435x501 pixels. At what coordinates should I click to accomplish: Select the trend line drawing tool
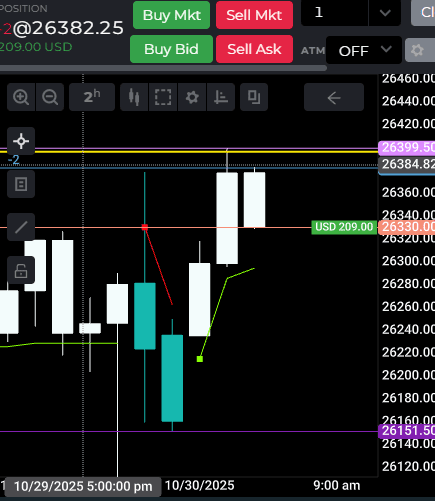click(21, 227)
